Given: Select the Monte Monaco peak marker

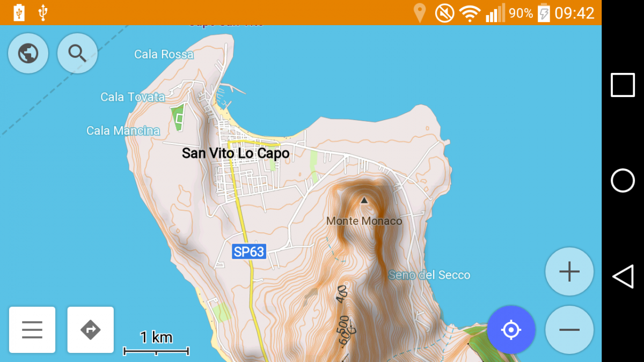Looking at the screenshot, I should click(x=364, y=201).
